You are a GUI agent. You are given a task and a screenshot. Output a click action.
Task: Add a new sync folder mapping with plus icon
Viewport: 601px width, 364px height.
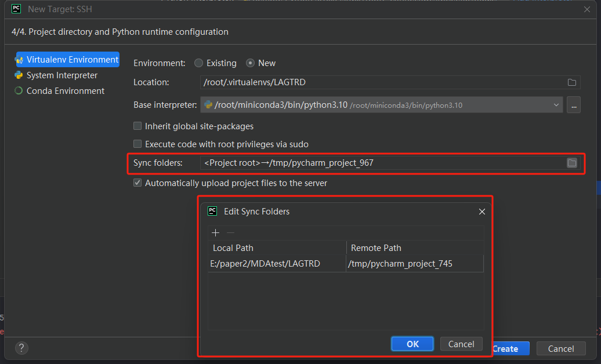pyautogui.click(x=215, y=232)
